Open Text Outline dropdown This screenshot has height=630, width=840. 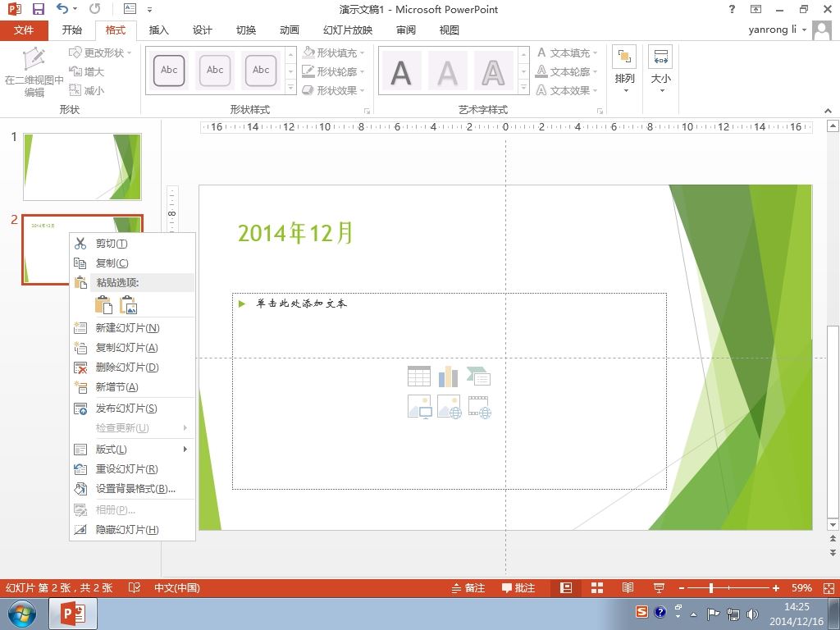[x=567, y=71]
